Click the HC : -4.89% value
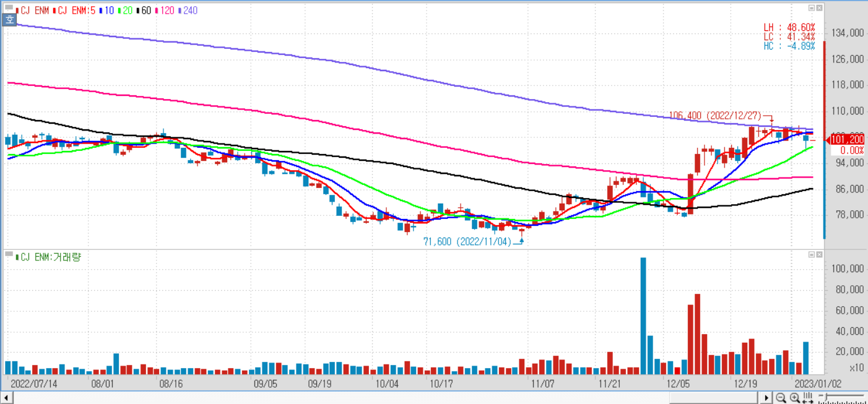The height and width of the screenshot is (404, 868). pyautogui.click(x=789, y=46)
